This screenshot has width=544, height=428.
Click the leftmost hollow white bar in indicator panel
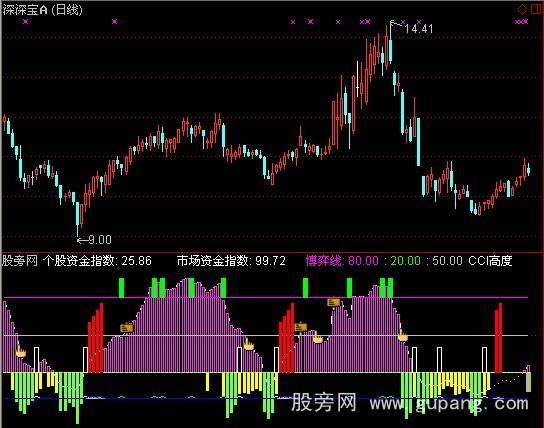pyautogui.click(x=36, y=359)
